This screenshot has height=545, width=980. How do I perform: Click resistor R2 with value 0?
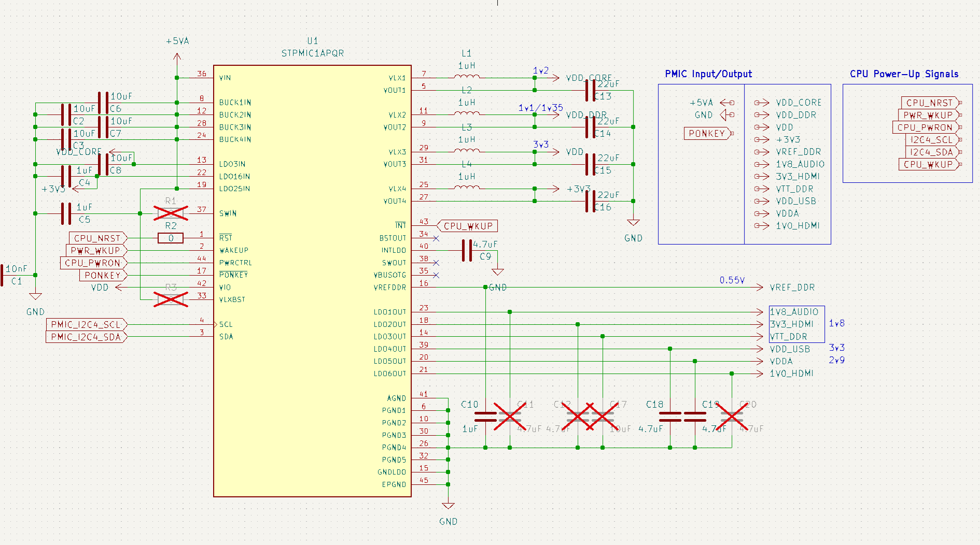170,238
